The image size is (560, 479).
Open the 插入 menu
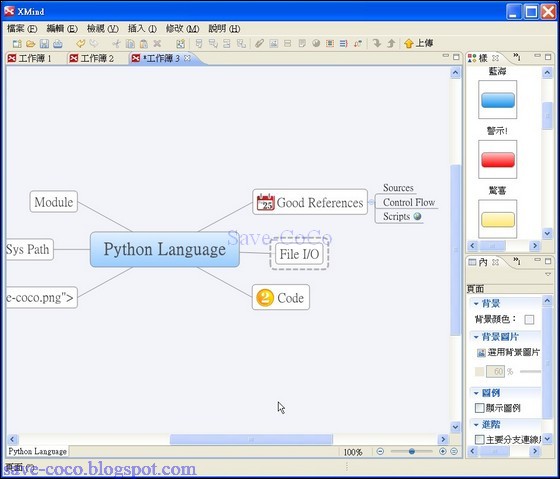[142, 29]
